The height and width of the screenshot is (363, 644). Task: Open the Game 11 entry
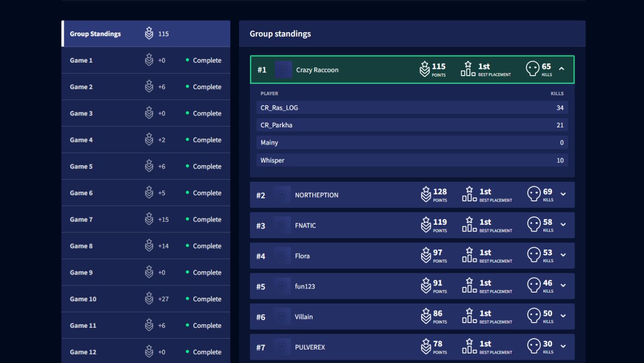(146, 325)
